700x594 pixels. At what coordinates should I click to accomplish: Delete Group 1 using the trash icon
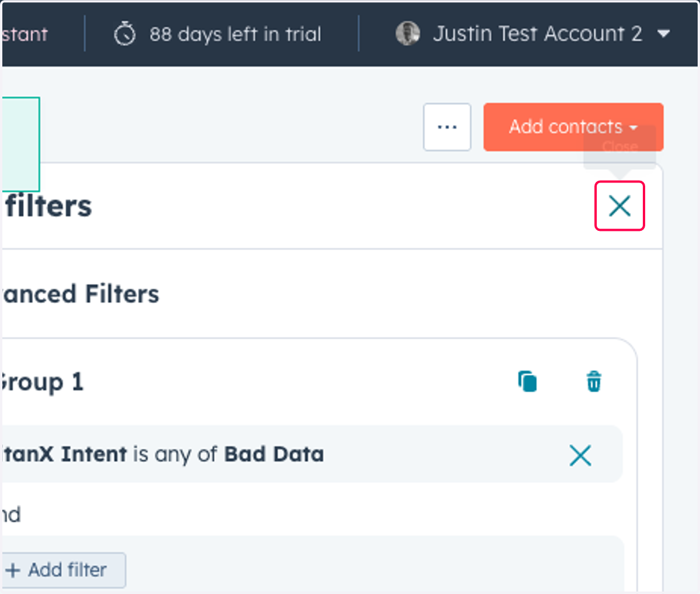(594, 382)
